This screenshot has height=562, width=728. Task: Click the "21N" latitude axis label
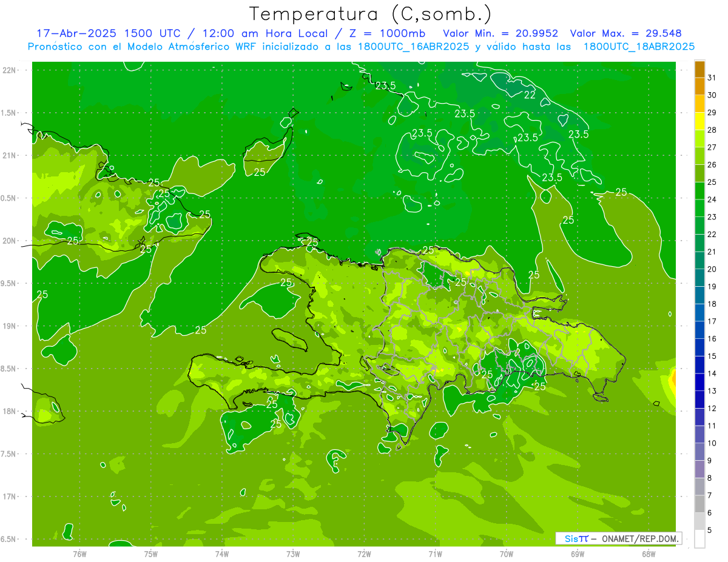(x=9, y=156)
